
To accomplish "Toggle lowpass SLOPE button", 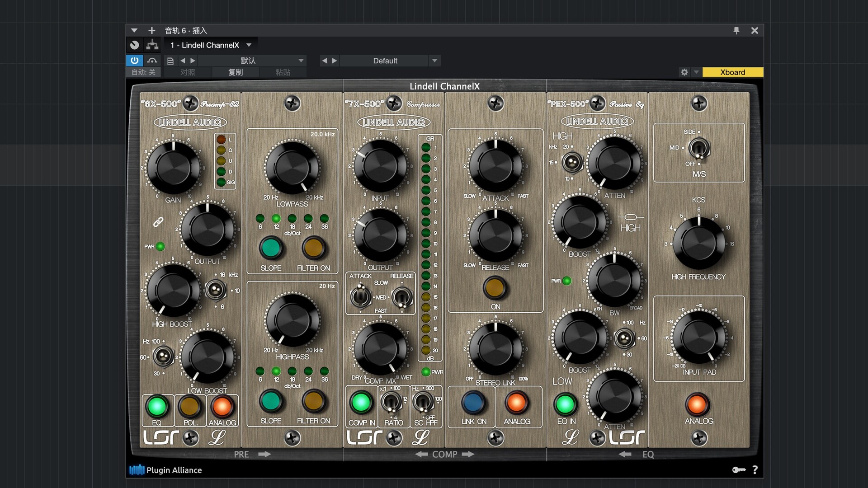I will pyautogui.click(x=271, y=248).
